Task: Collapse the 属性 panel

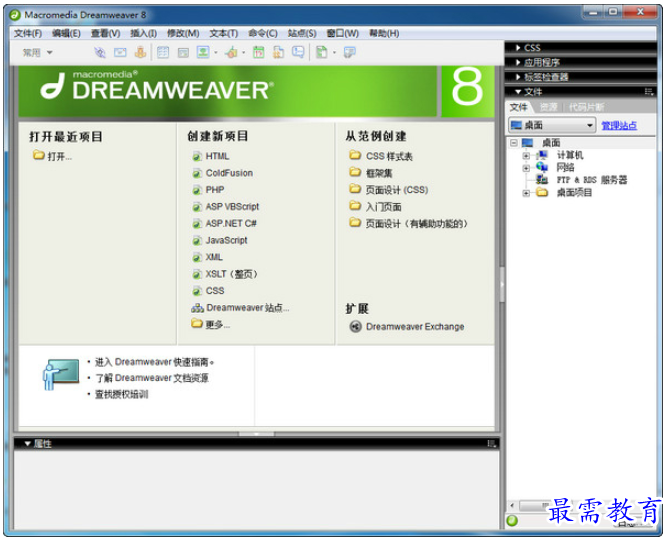Action: [x=27, y=444]
